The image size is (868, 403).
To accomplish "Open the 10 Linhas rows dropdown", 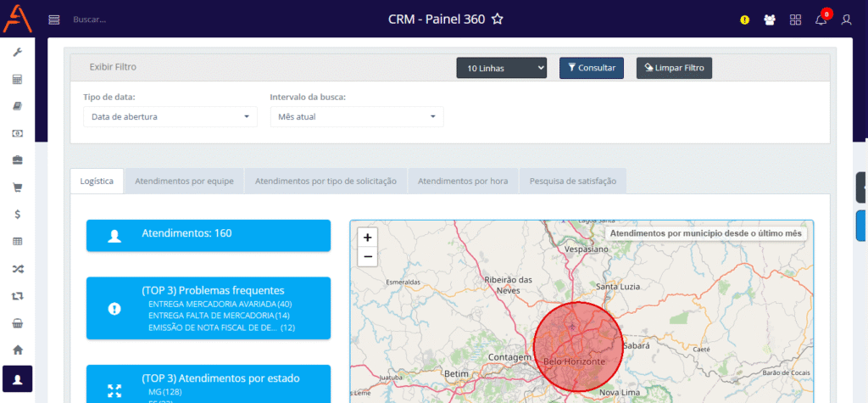I will click(x=502, y=68).
